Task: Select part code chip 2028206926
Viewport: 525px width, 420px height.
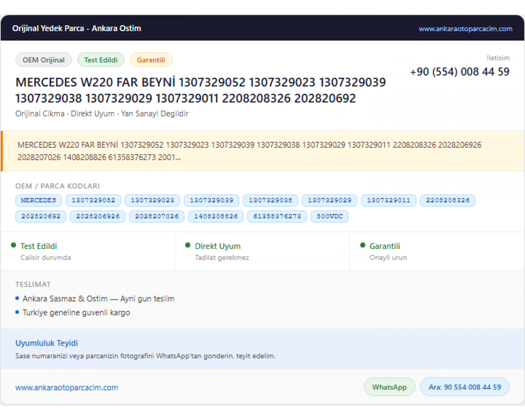Action: point(98,216)
